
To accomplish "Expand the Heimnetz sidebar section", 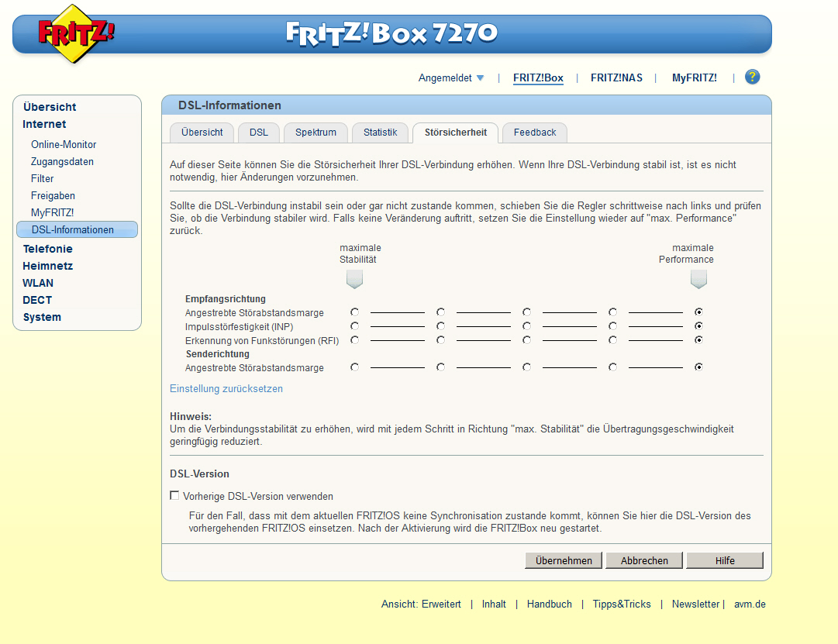I will (47, 266).
